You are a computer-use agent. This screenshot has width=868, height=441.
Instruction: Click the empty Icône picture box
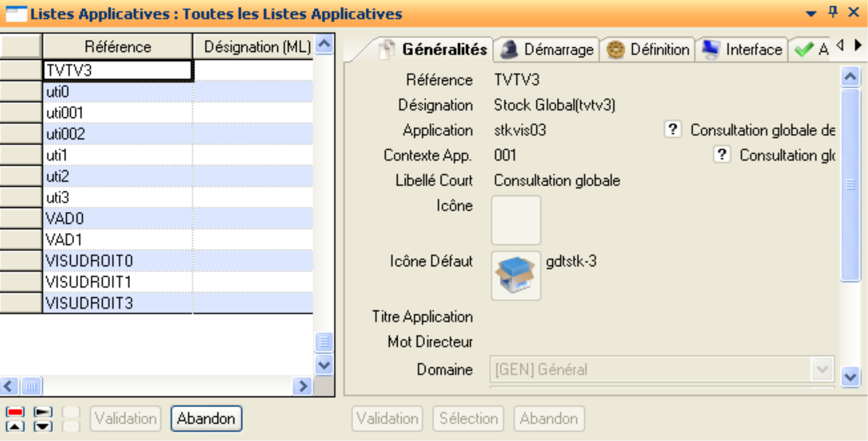pos(516,220)
